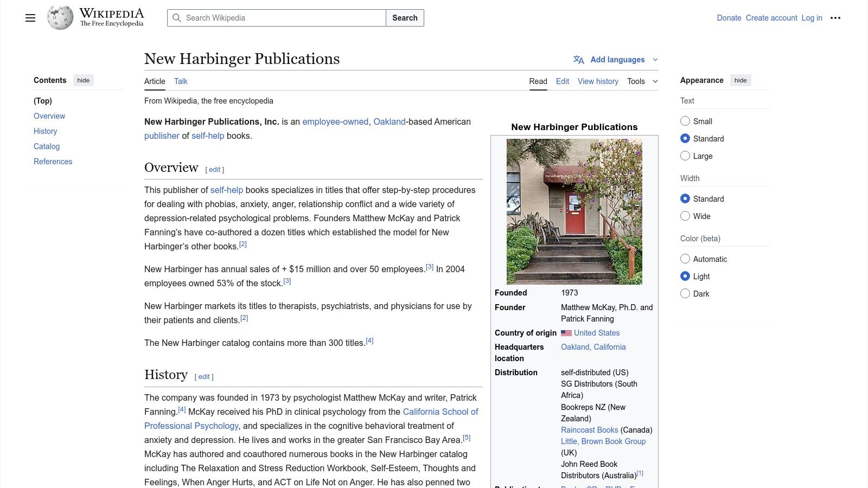
Task: Open the Edit tab
Action: (x=563, y=81)
